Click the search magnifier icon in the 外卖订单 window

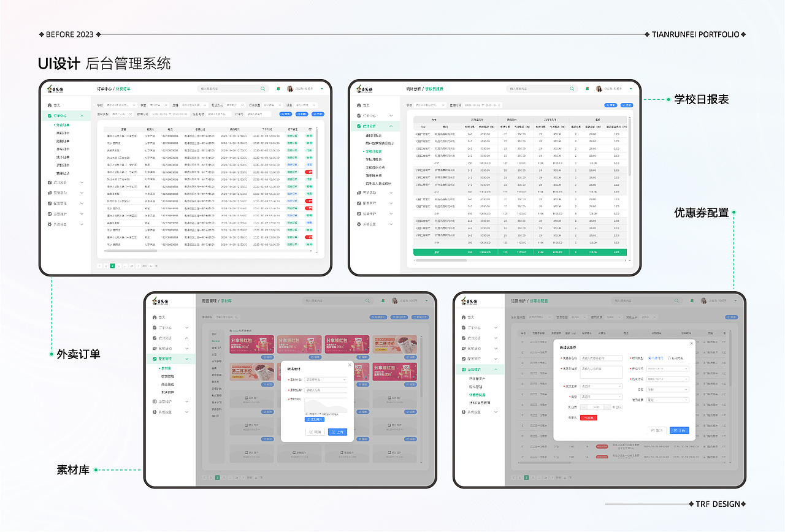(263, 89)
